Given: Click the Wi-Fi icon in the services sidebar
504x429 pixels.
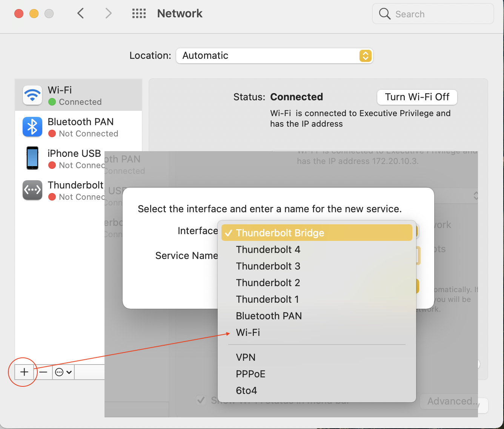Looking at the screenshot, I should [x=32, y=95].
